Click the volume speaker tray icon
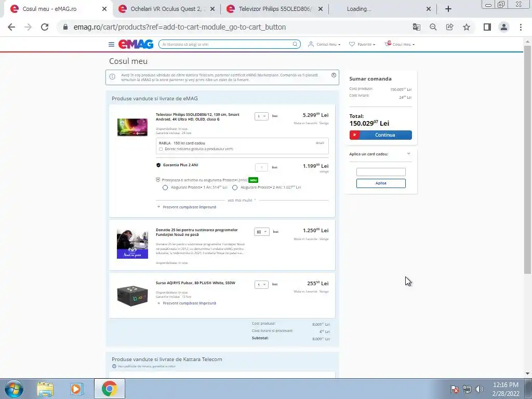Screen dimensions: 532x399 (x=480, y=389)
